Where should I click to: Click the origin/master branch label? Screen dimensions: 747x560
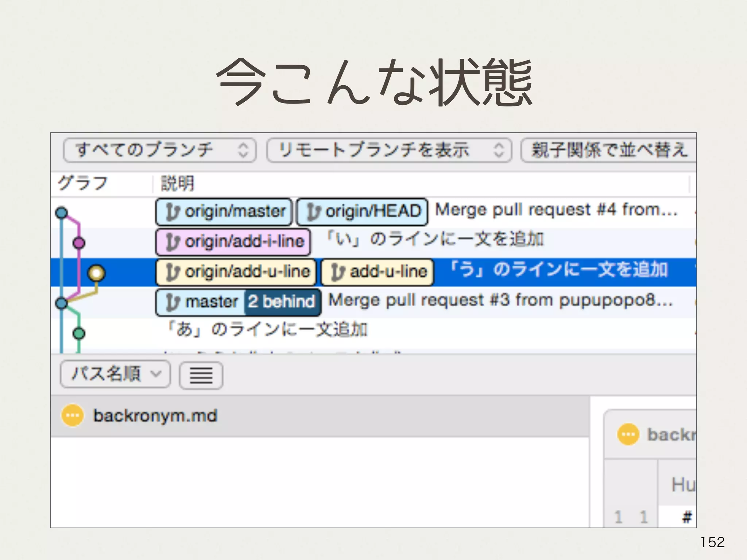(224, 212)
